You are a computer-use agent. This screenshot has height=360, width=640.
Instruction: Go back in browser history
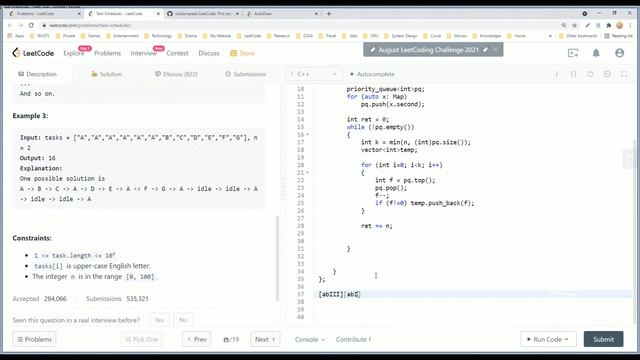(x=10, y=25)
